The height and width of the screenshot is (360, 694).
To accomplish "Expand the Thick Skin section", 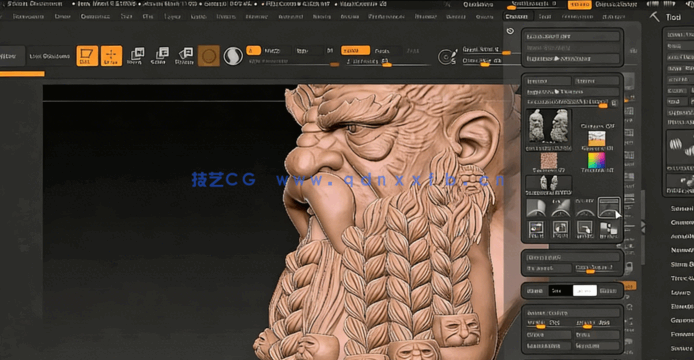I will tap(682, 278).
